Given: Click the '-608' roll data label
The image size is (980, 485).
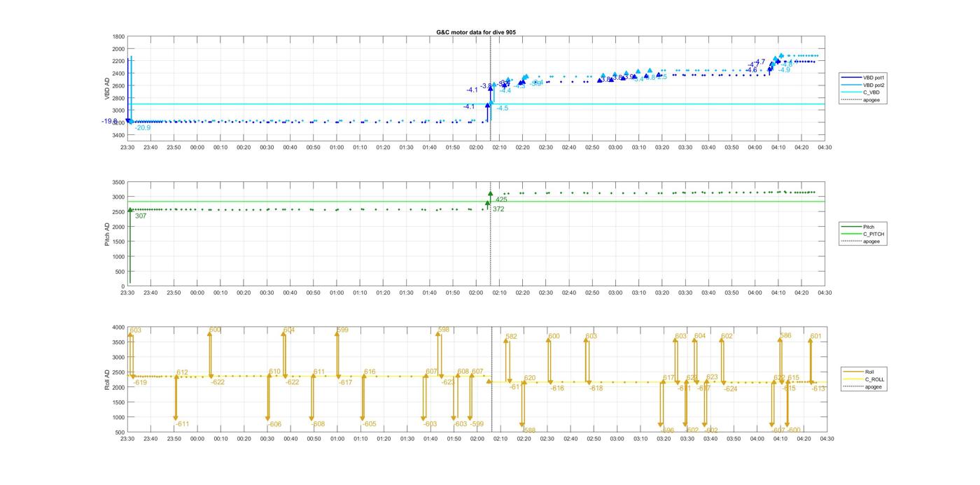Looking at the screenshot, I should 318,424.
